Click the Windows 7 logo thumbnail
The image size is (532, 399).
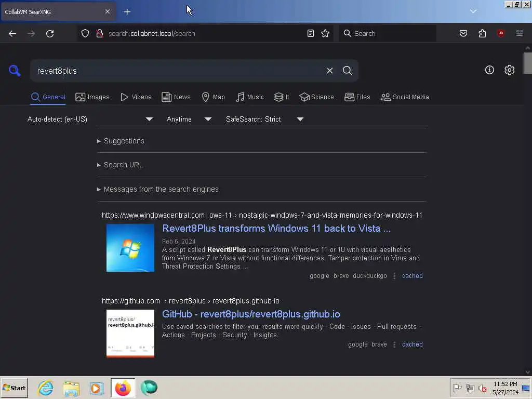pos(130,248)
